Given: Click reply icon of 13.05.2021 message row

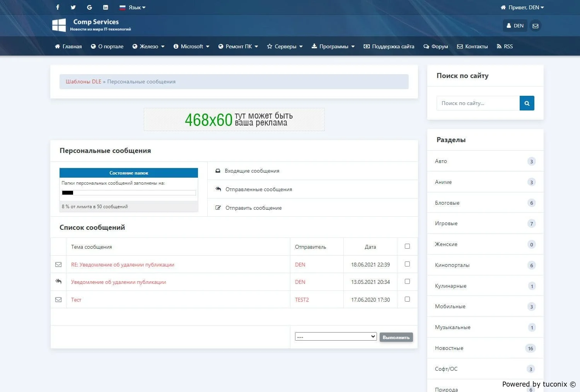Looking at the screenshot, I should [x=58, y=282].
